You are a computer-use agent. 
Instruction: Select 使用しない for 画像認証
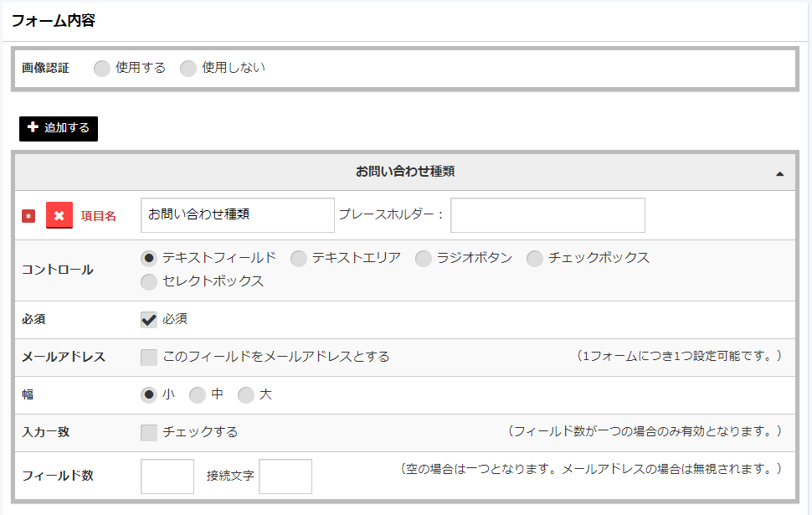[x=188, y=68]
